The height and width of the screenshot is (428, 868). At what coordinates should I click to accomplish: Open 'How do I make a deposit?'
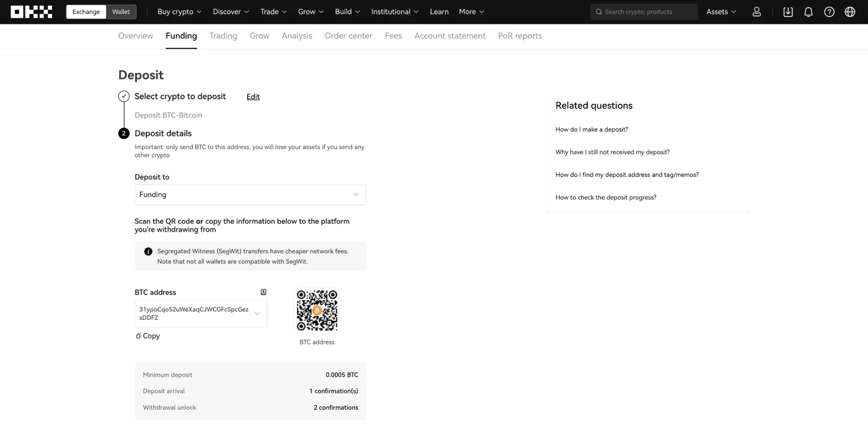(x=591, y=129)
